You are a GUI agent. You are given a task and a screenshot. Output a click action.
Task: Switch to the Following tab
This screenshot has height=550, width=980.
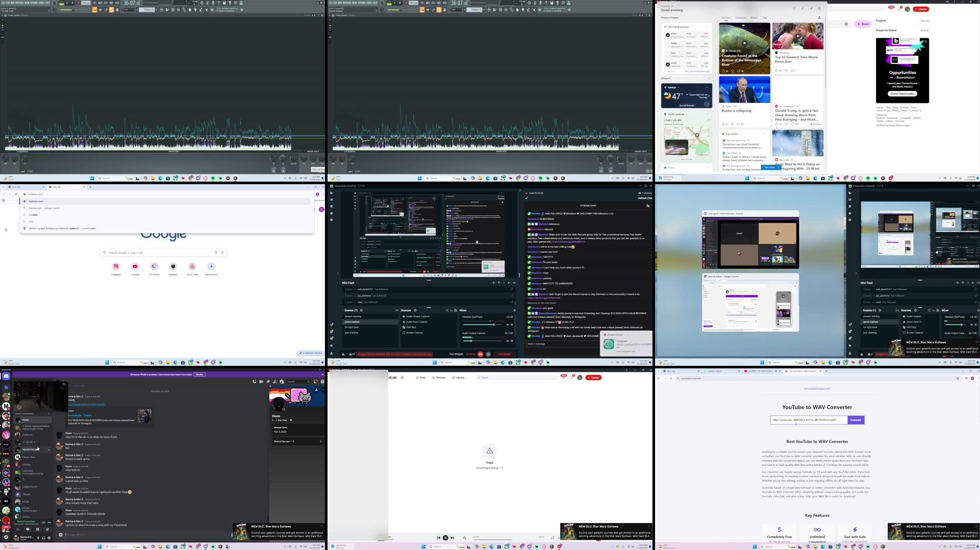click(741, 17)
